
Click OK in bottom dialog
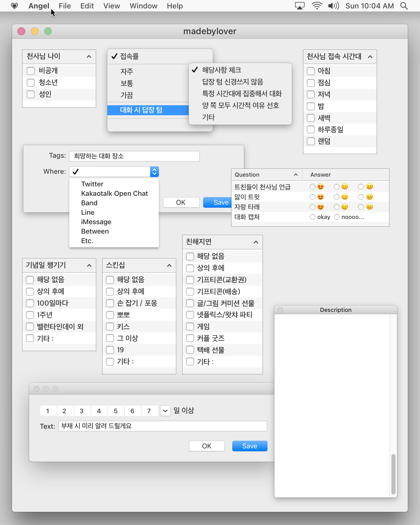[x=207, y=446]
